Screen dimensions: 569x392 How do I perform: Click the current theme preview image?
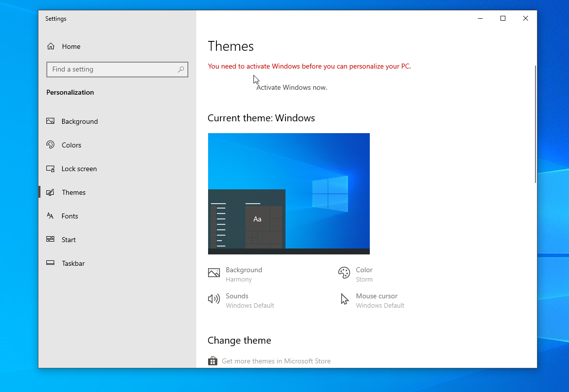[288, 193]
